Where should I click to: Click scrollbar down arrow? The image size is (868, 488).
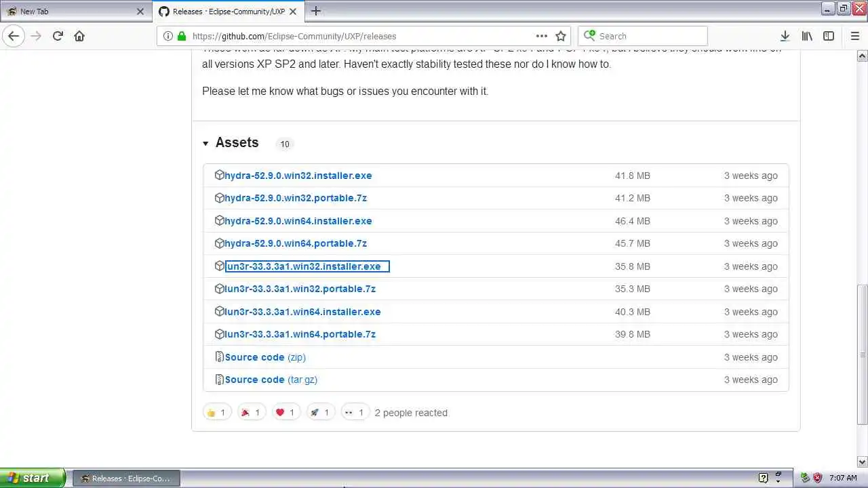click(x=862, y=462)
